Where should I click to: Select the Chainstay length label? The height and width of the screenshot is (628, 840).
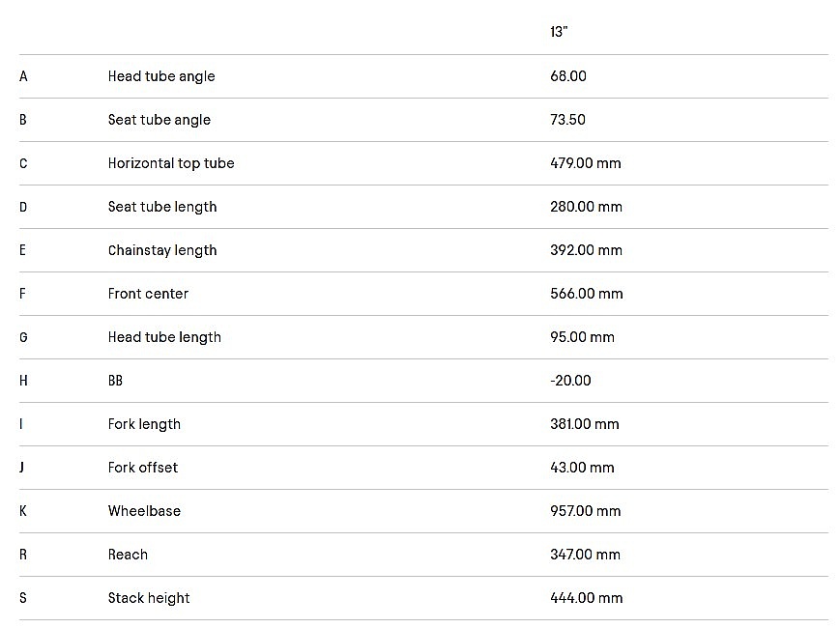pyautogui.click(x=162, y=250)
